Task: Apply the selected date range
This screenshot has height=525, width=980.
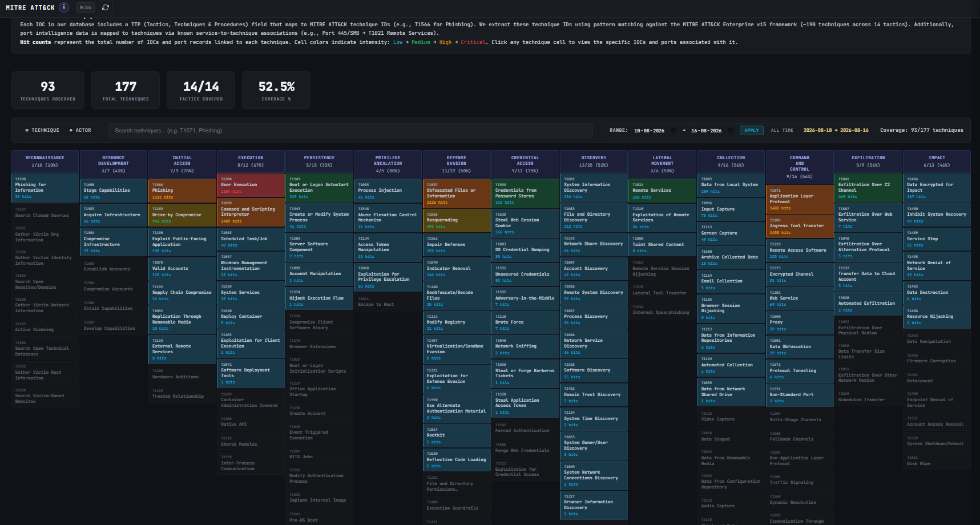Action: (x=752, y=131)
